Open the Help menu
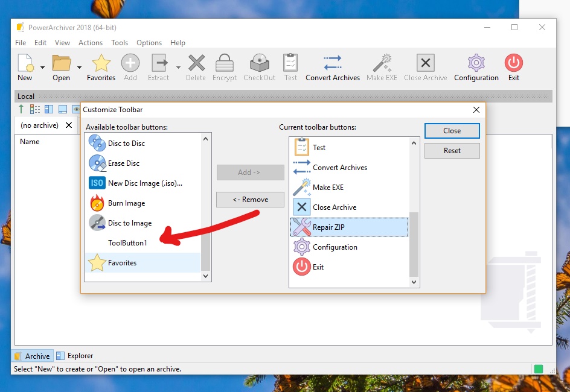Image resolution: width=570 pixels, height=392 pixels. click(x=178, y=42)
